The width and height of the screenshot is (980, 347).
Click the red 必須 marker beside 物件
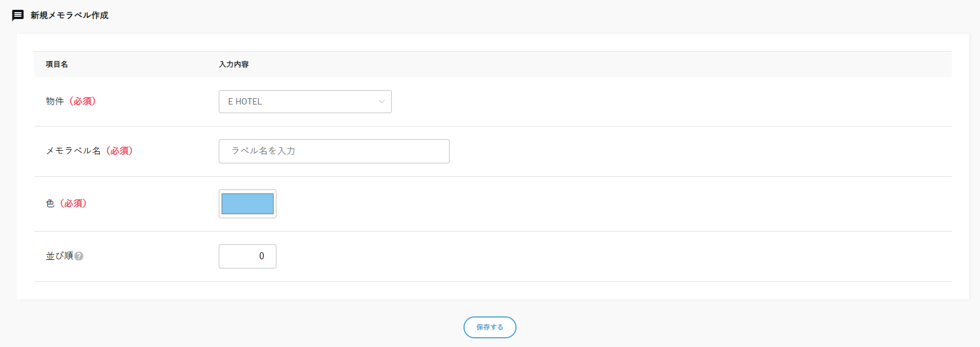[x=83, y=101]
